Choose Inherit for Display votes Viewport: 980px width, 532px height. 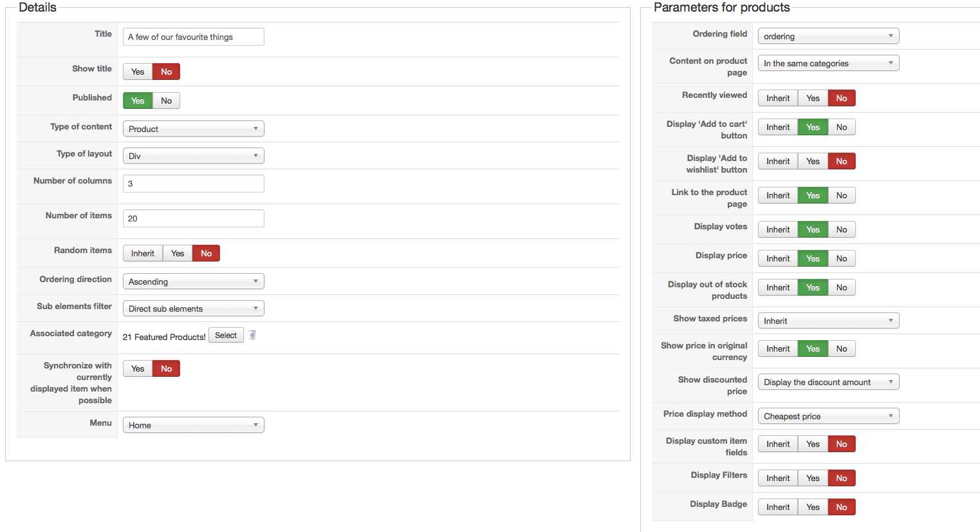(x=777, y=229)
